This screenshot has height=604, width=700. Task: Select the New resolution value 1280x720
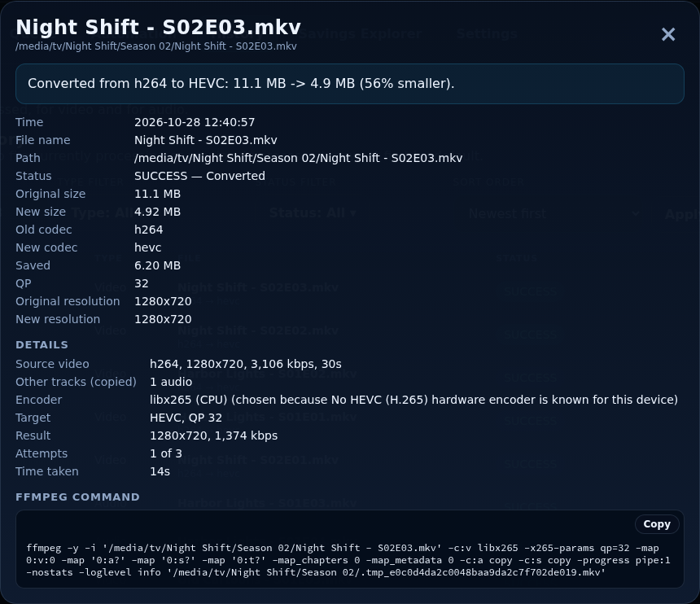[x=163, y=319]
